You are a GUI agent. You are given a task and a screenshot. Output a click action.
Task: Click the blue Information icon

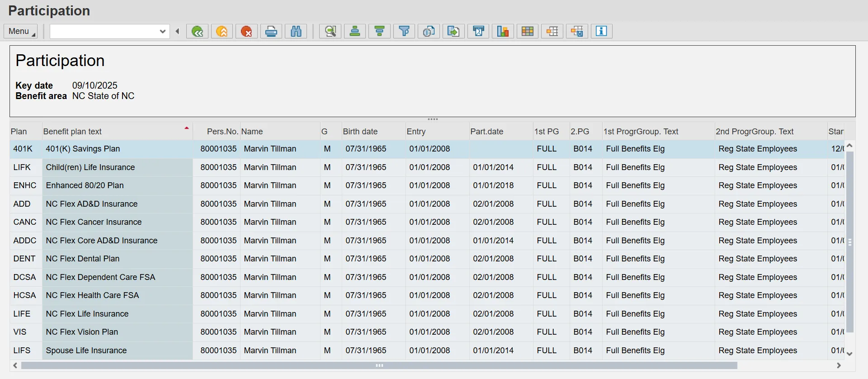pos(601,31)
